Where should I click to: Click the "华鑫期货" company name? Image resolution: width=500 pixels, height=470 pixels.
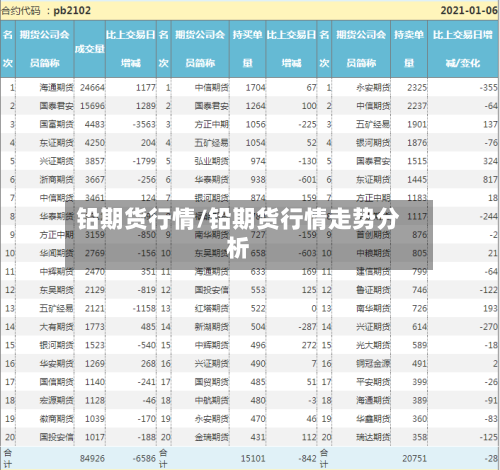(x=373, y=419)
